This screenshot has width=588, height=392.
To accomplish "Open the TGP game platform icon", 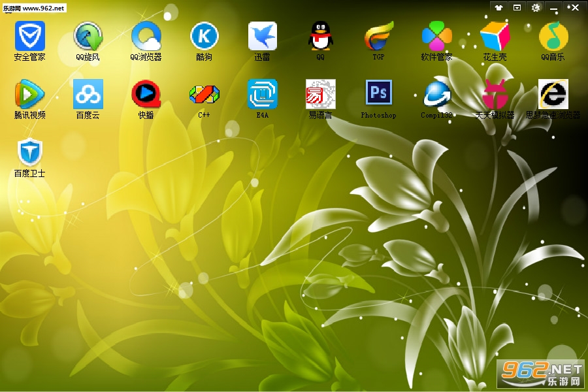I will [x=378, y=36].
